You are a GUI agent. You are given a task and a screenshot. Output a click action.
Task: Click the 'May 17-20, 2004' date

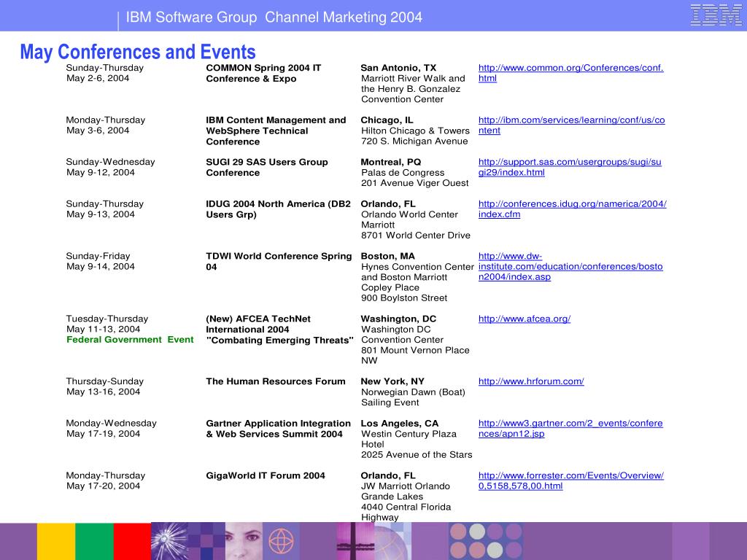[x=103, y=486]
